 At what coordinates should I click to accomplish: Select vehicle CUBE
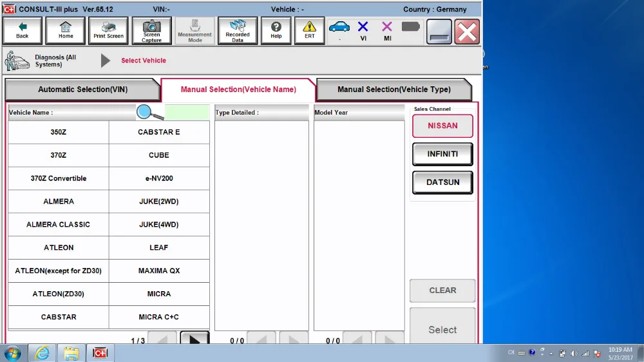pyautogui.click(x=159, y=155)
